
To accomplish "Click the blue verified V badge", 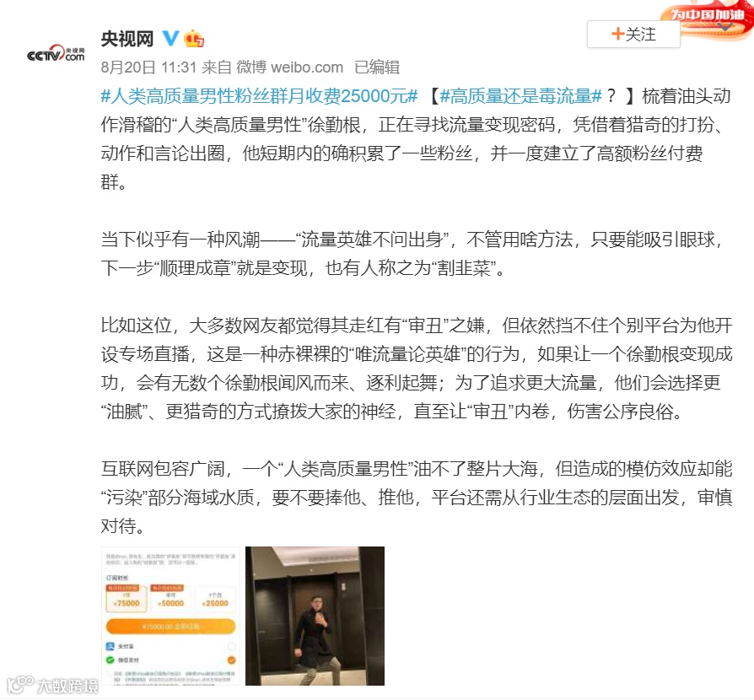I will tap(170, 38).
